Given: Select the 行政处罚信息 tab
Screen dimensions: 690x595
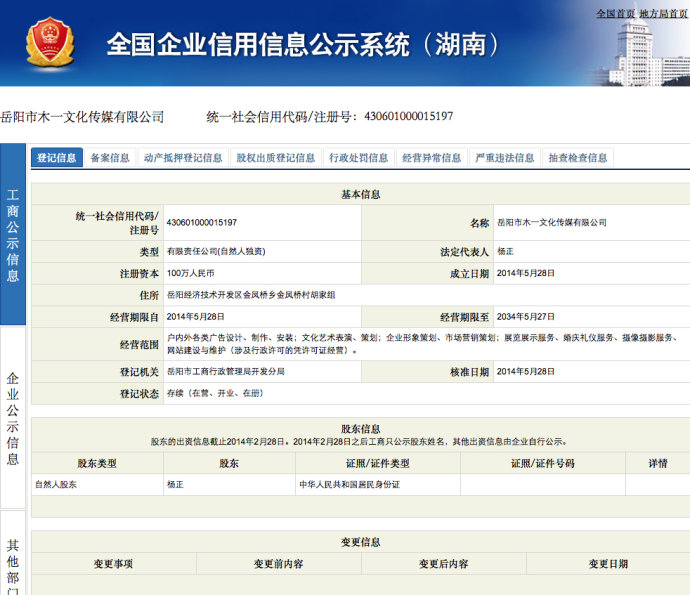Looking at the screenshot, I should click(359, 158).
